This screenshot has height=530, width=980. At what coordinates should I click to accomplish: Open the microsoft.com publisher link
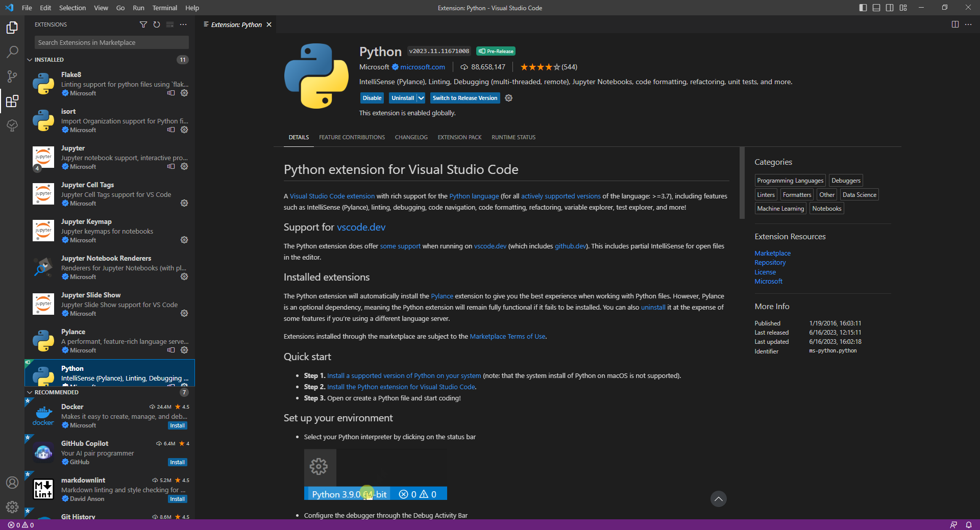[423, 67]
